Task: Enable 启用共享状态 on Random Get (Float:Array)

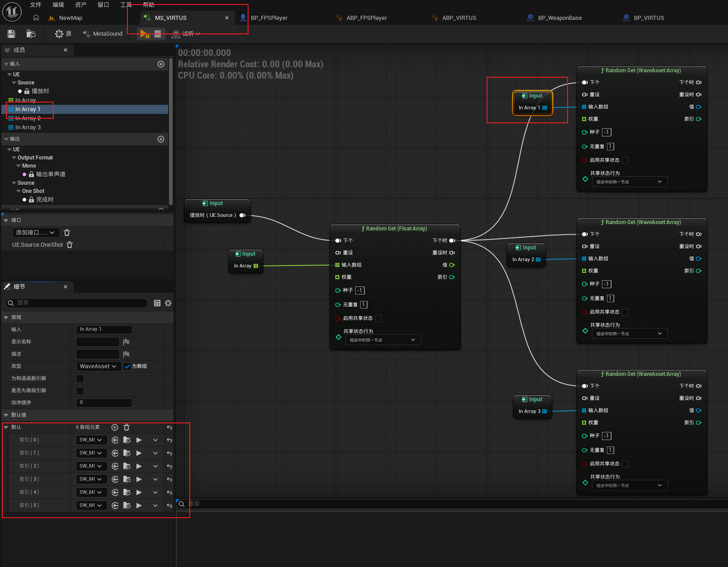Action: [x=379, y=319]
